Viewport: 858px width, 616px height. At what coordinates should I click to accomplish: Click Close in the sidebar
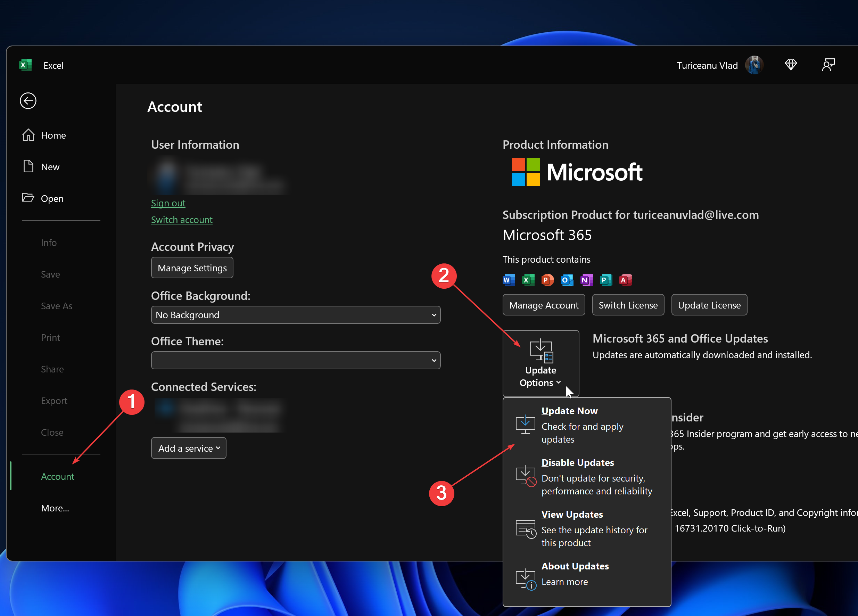[52, 432]
